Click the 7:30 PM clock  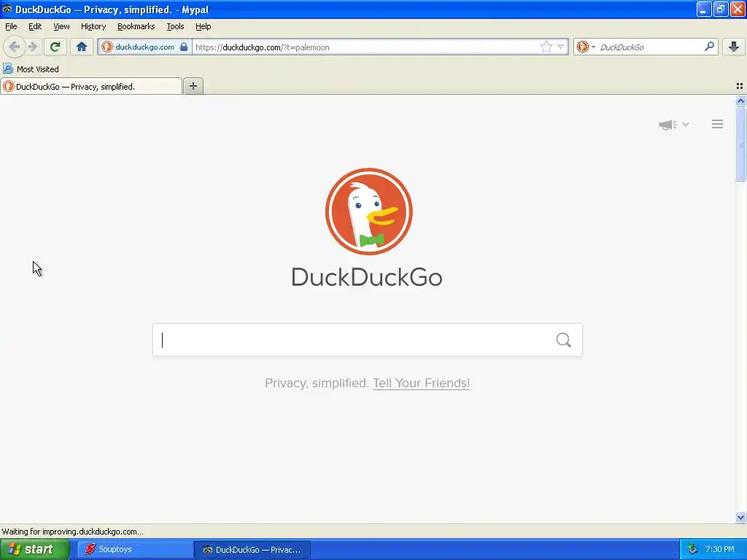point(720,549)
